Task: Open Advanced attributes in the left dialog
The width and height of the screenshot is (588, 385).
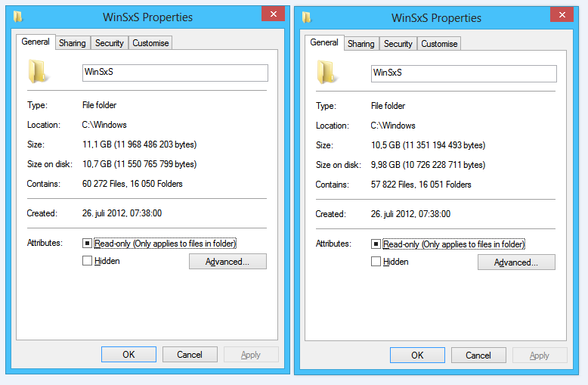Action: pos(227,262)
